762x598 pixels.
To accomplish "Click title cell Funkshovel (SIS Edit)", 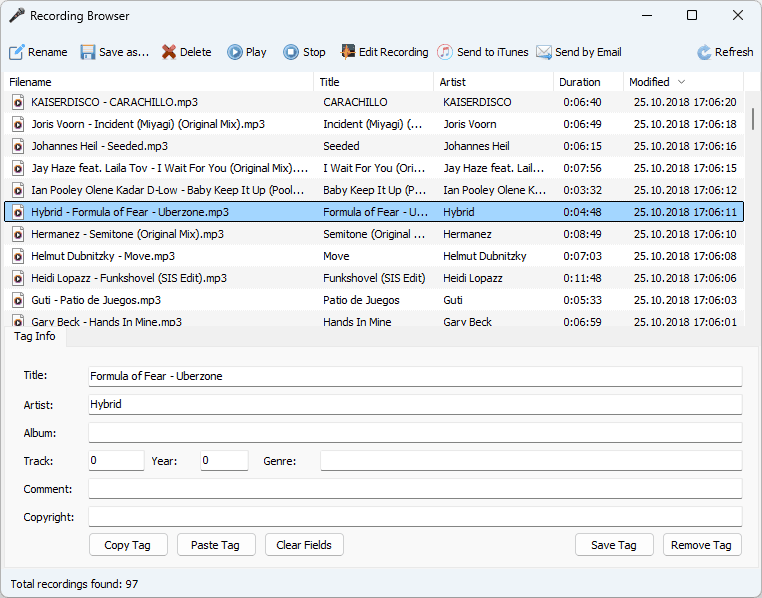I will click(x=374, y=278).
